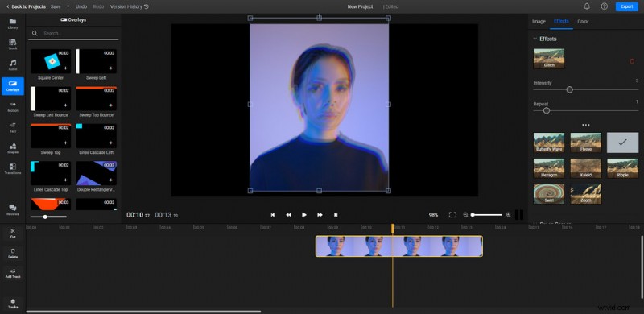Apply the Zoom effect
644x314 pixels.
coord(586,194)
